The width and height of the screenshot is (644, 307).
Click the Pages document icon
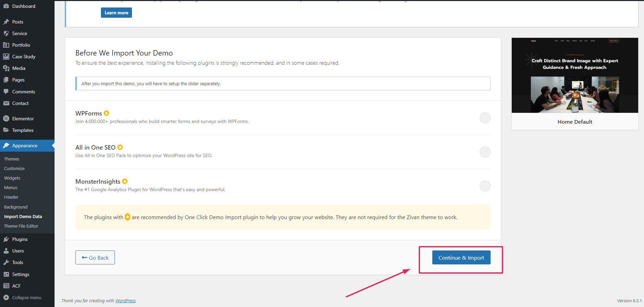6,80
